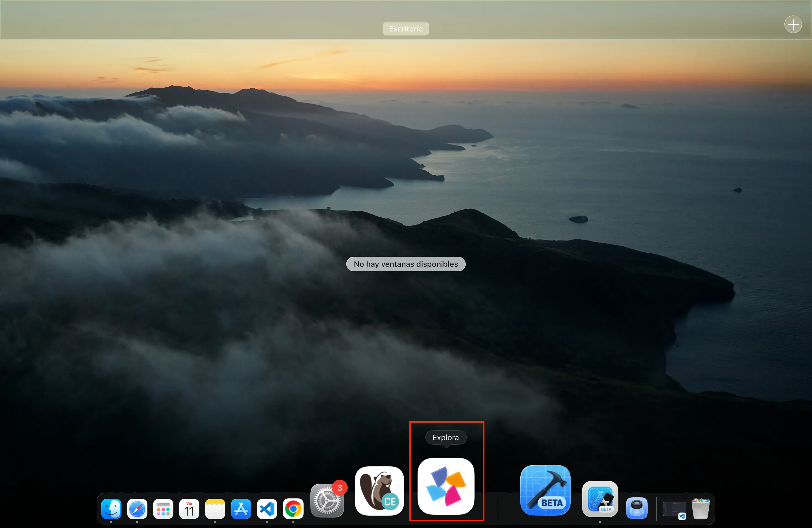
Task: Open Launchpad app grid icon
Action: [163, 509]
